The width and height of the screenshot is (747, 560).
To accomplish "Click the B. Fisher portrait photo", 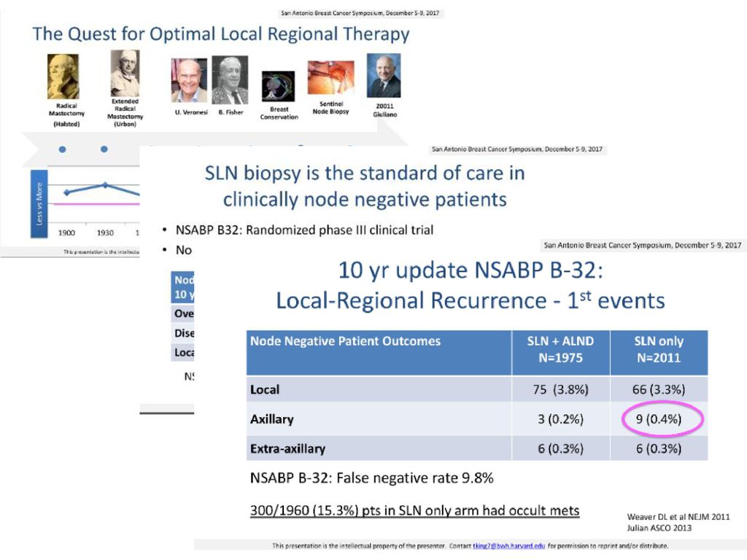I will point(230,80).
